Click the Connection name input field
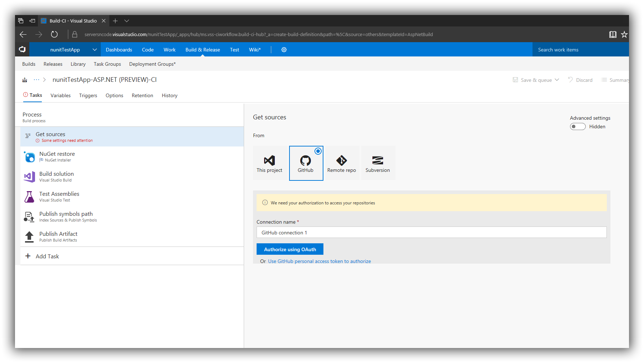This screenshot has height=363, width=644. pyautogui.click(x=431, y=232)
